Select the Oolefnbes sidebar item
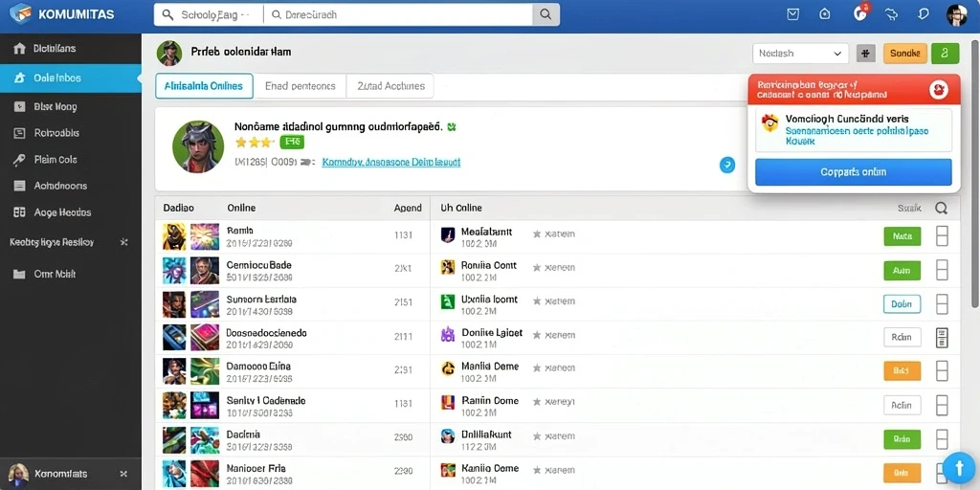Image resolution: width=980 pixels, height=490 pixels. click(x=71, y=78)
